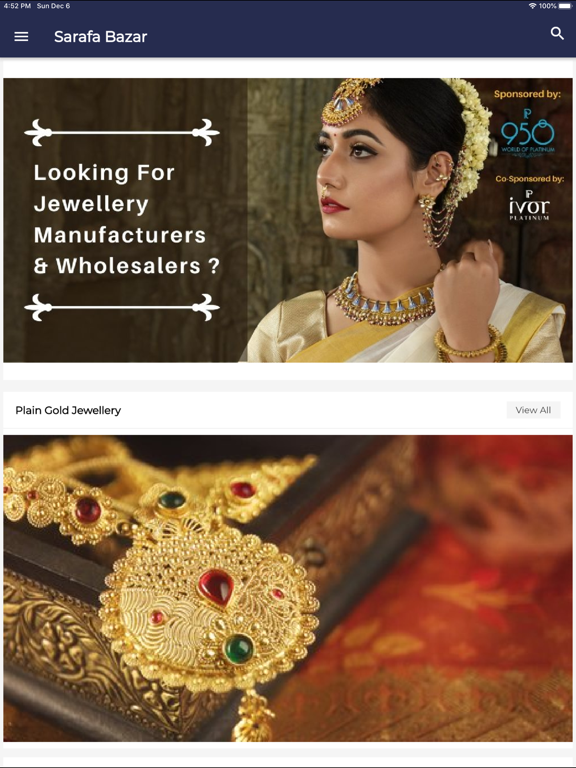Image resolution: width=576 pixels, height=768 pixels.
Task: Open the gold pendant necklace image
Action: 288,588
